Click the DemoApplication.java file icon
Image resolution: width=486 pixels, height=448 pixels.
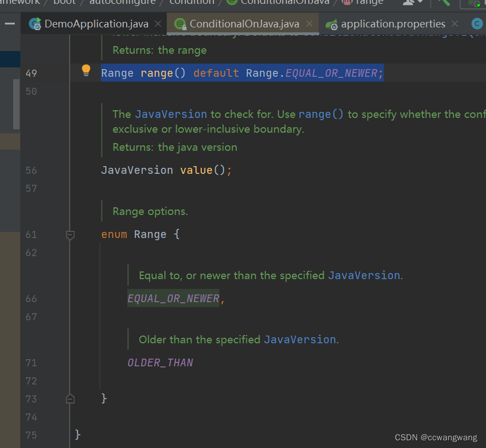coord(35,24)
